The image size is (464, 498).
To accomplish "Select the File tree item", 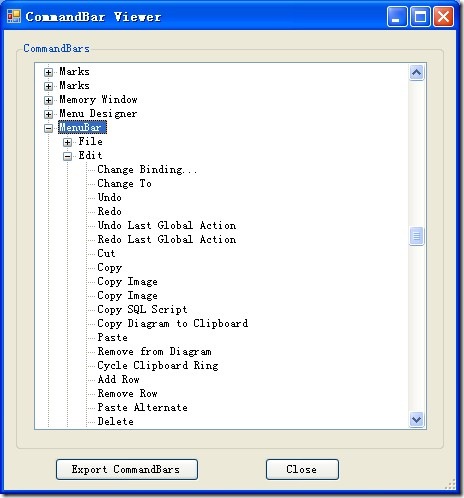I will point(91,142).
